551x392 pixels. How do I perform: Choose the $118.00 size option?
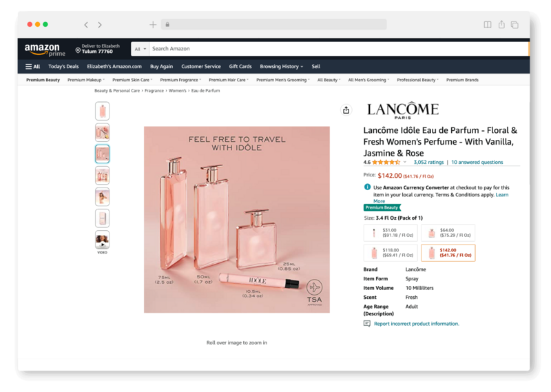(x=391, y=253)
